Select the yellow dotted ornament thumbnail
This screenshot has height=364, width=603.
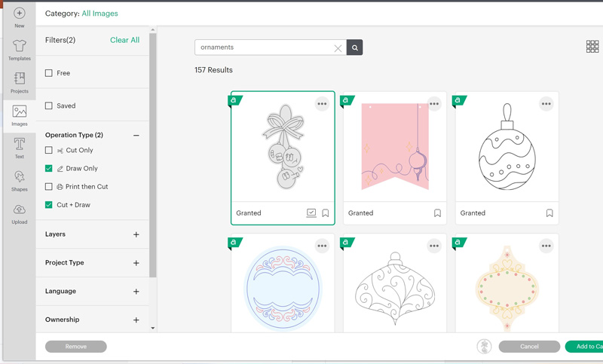click(507, 289)
